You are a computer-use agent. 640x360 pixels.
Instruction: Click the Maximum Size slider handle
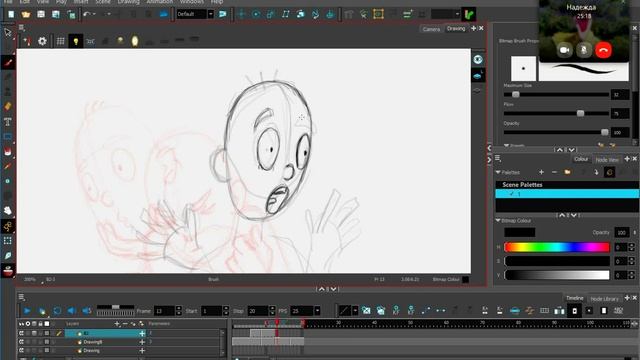(516, 94)
